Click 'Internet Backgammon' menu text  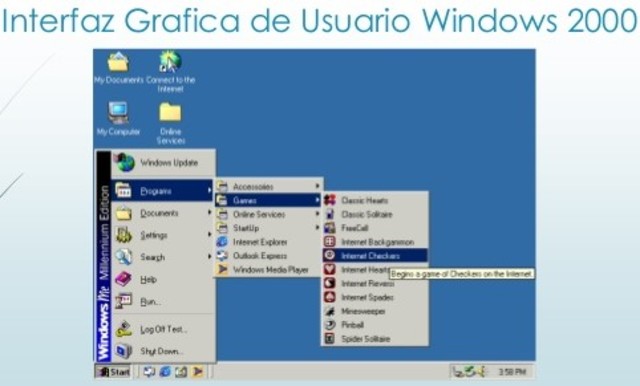[x=378, y=242]
